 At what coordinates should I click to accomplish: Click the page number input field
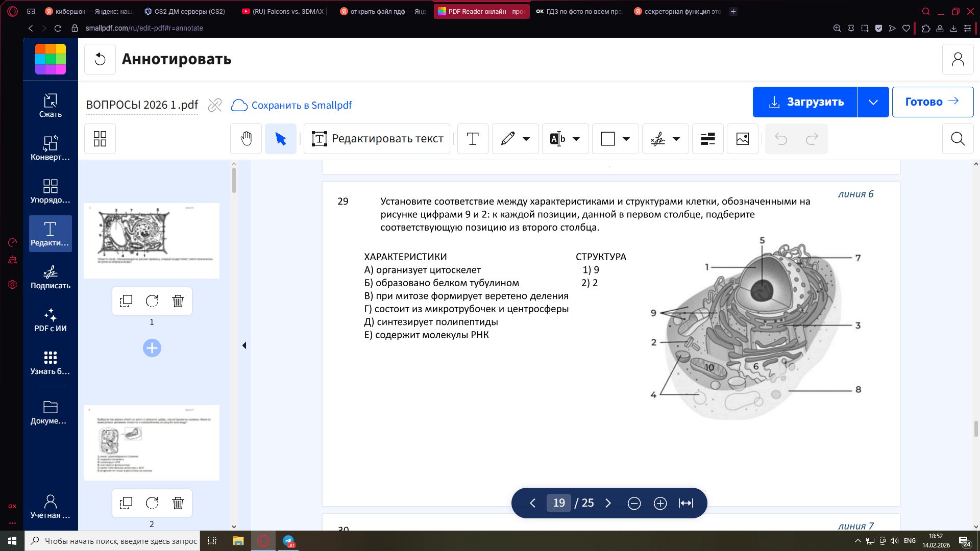coord(559,503)
